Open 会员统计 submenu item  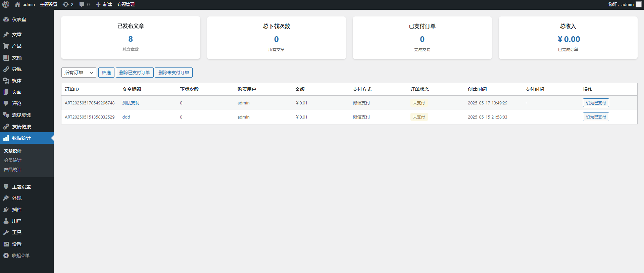(13, 160)
